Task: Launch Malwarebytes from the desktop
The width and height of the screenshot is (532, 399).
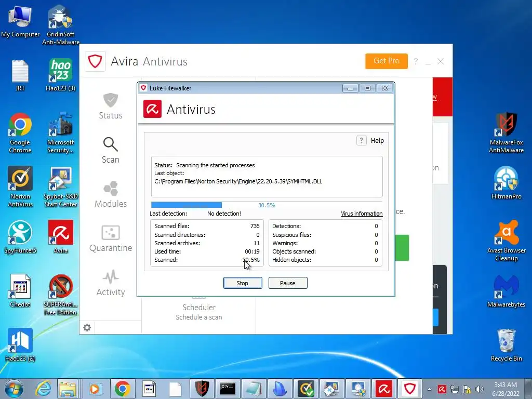Action: 506,291
